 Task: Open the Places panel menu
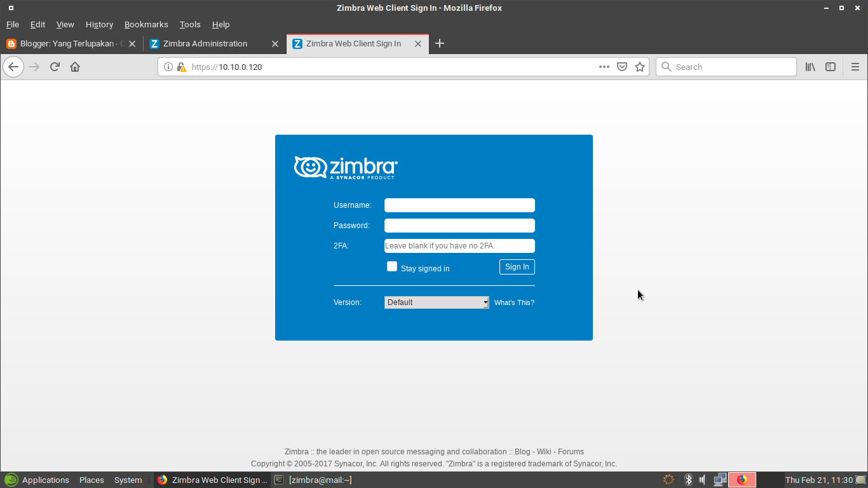coord(92,480)
